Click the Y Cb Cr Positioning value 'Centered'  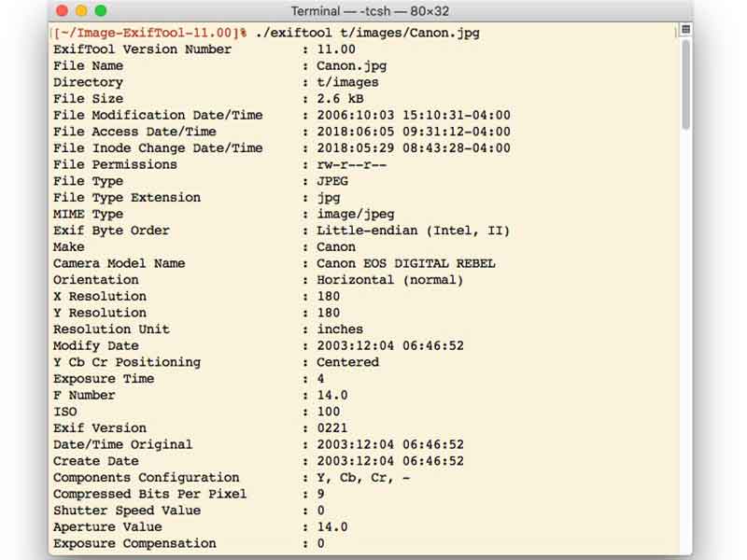(347, 362)
